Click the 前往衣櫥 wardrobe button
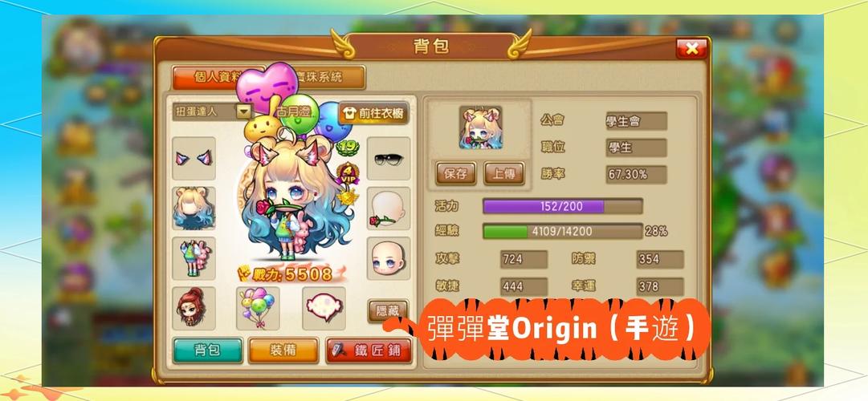 pyautogui.click(x=374, y=114)
